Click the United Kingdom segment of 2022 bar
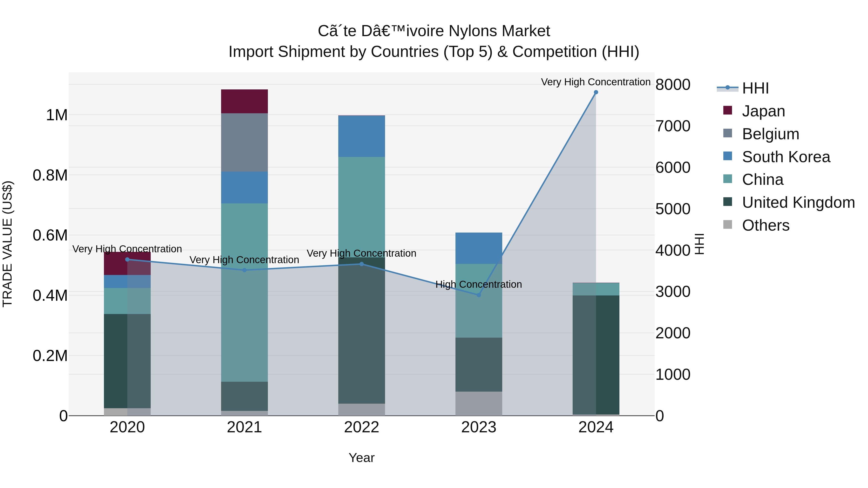This screenshot has width=868, height=488. click(x=362, y=331)
